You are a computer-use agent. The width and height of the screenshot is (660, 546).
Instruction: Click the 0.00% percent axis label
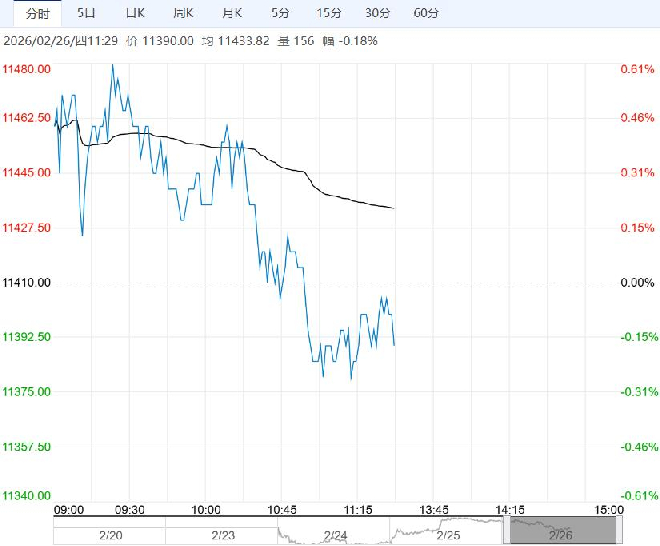pos(636,283)
